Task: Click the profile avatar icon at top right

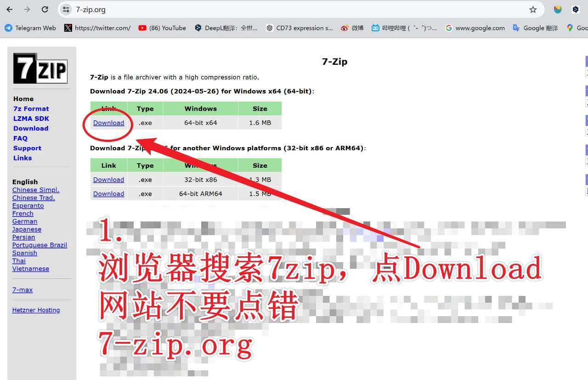Action: [557, 9]
